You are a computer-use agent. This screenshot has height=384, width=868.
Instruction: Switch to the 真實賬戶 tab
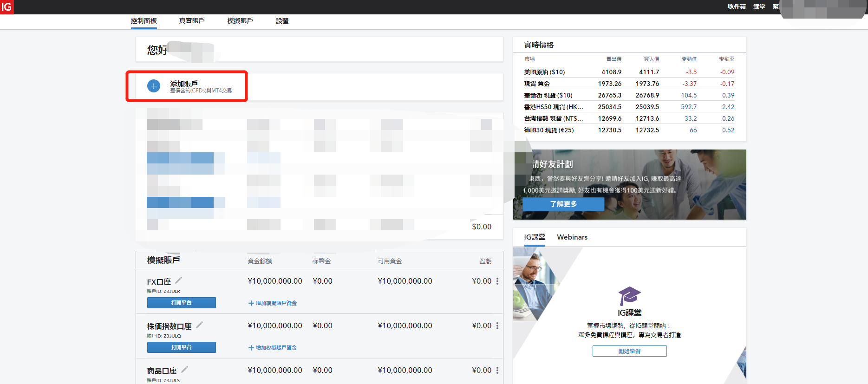(192, 21)
